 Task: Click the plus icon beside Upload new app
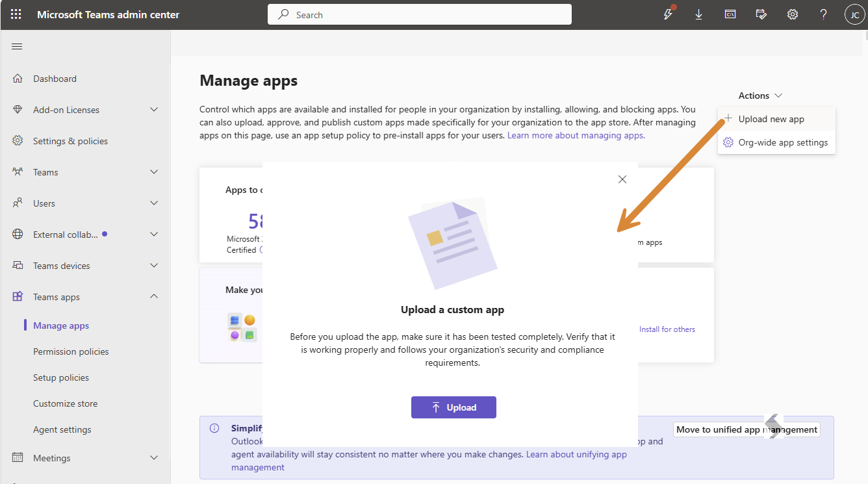coord(728,119)
